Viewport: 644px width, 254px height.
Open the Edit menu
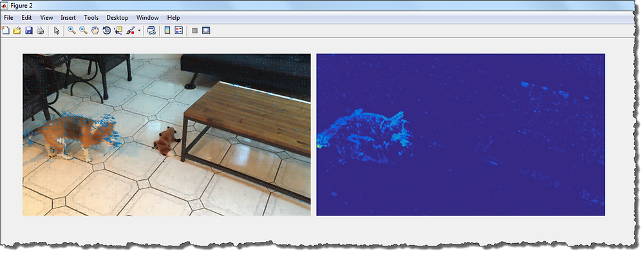(x=26, y=17)
